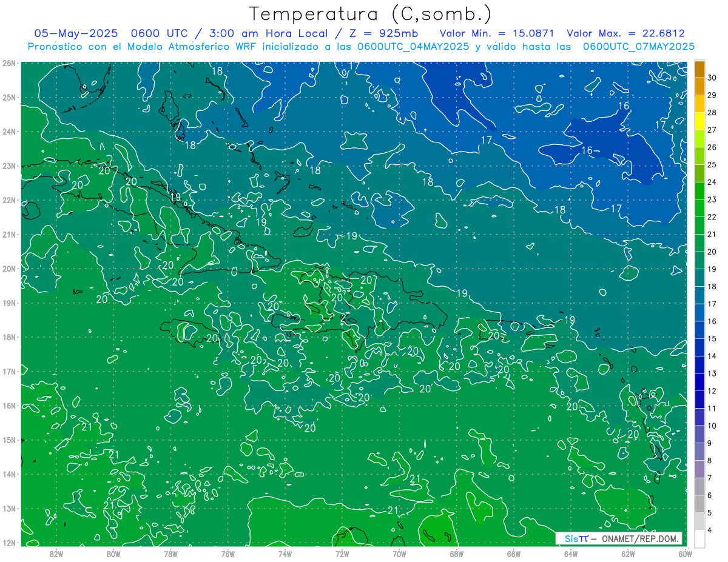
Task: Click the '14N' latitude axis label
Action: click(8, 474)
